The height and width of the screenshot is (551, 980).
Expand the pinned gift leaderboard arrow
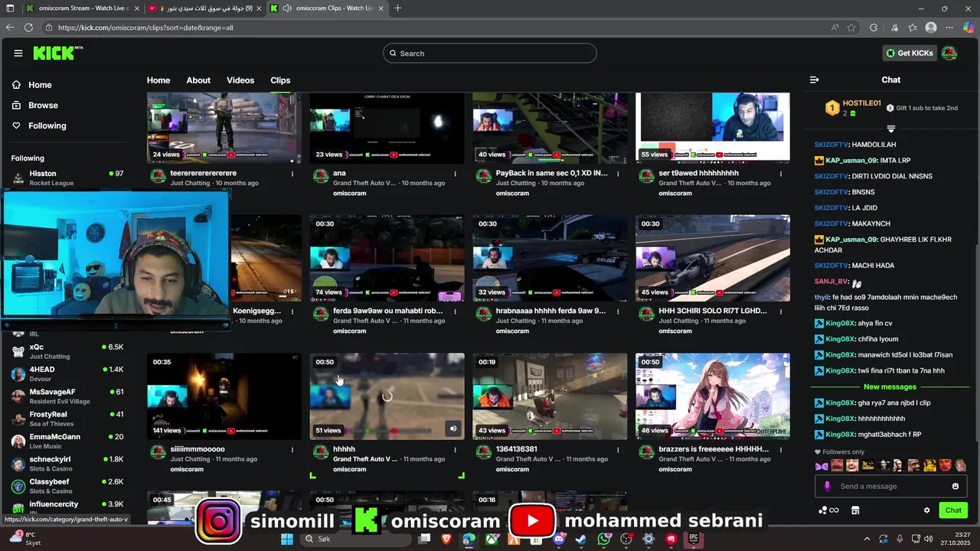[x=890, y=129]
